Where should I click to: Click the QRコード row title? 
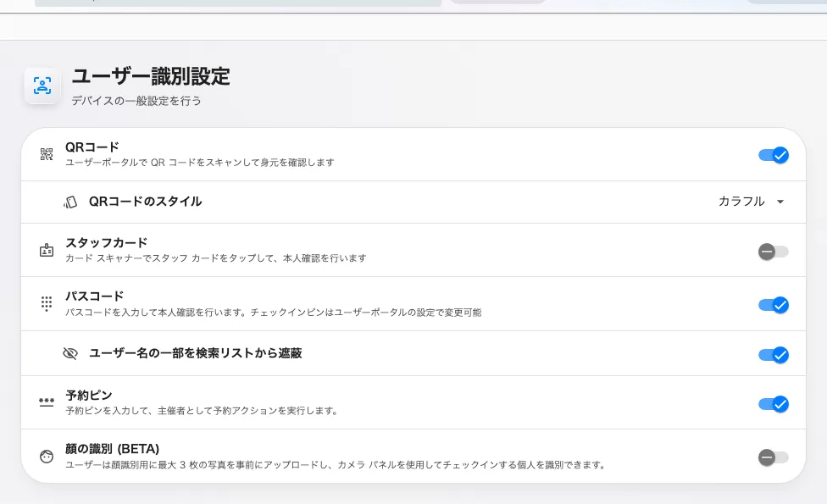92,147
